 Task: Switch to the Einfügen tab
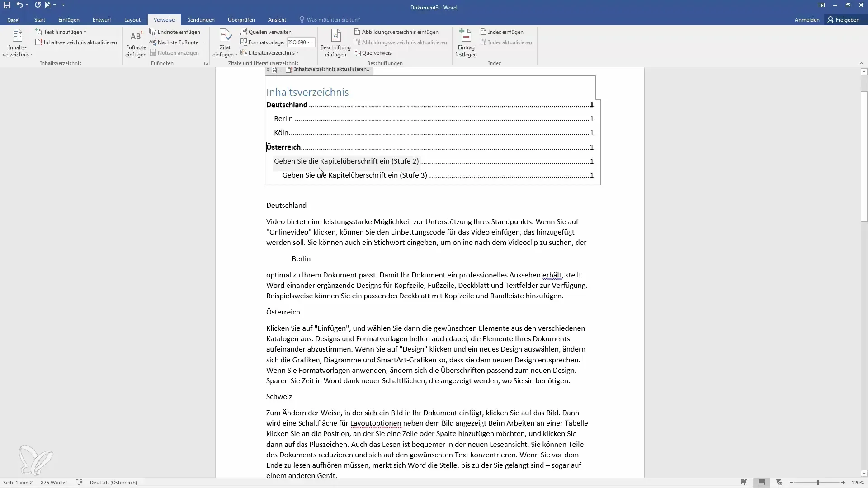[69, 20]
